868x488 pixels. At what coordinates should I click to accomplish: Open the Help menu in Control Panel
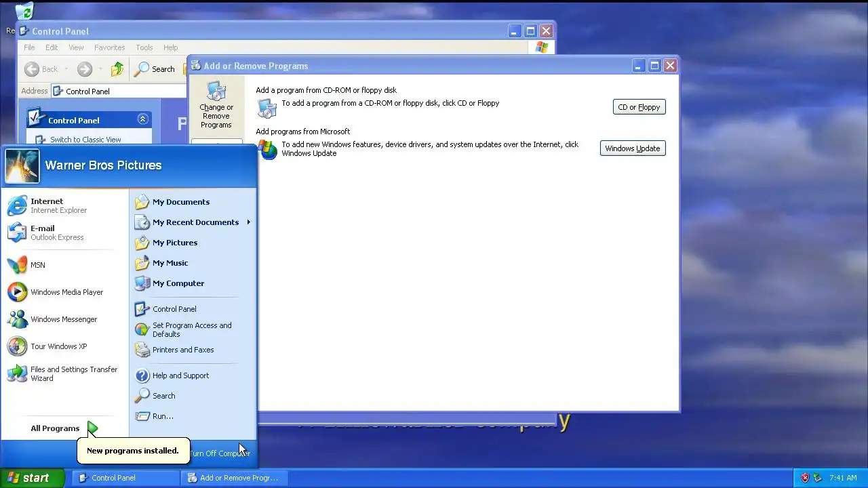170,47
